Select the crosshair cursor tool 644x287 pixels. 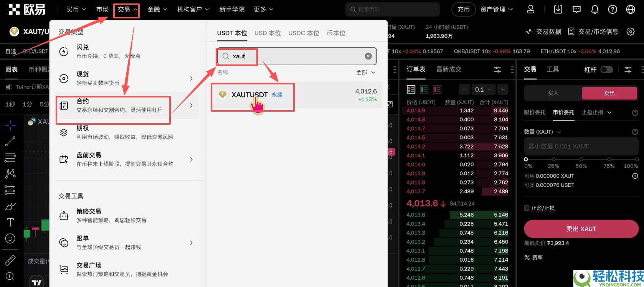(10, 125)
